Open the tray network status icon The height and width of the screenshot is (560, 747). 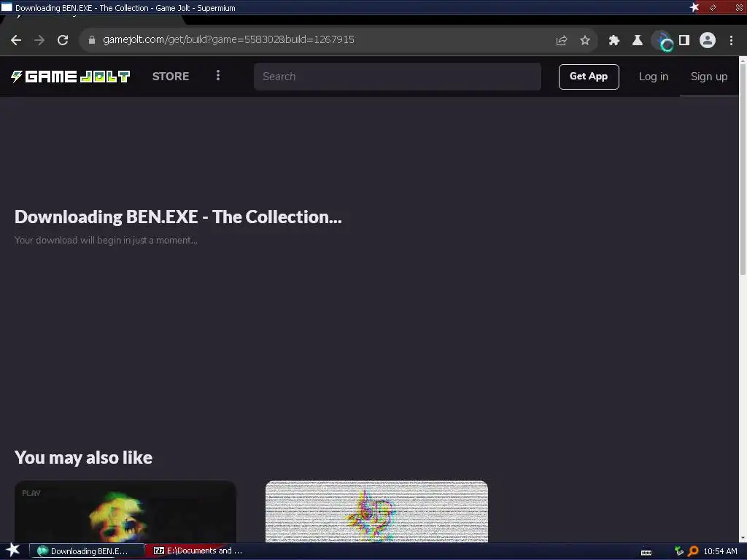point(679,551)
